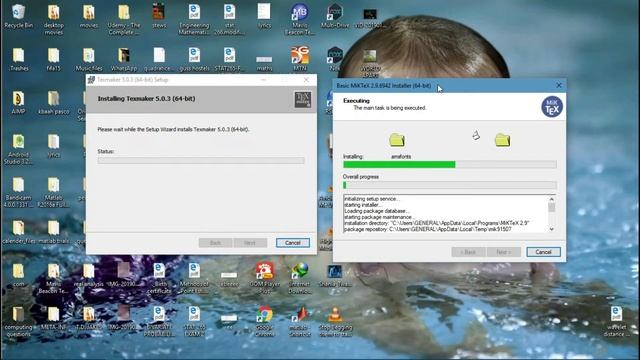Launch Internet Download Manager shortcut
The width and height of the screenshot is (640, 360).
pyautogui.click(x=300, y=279)
